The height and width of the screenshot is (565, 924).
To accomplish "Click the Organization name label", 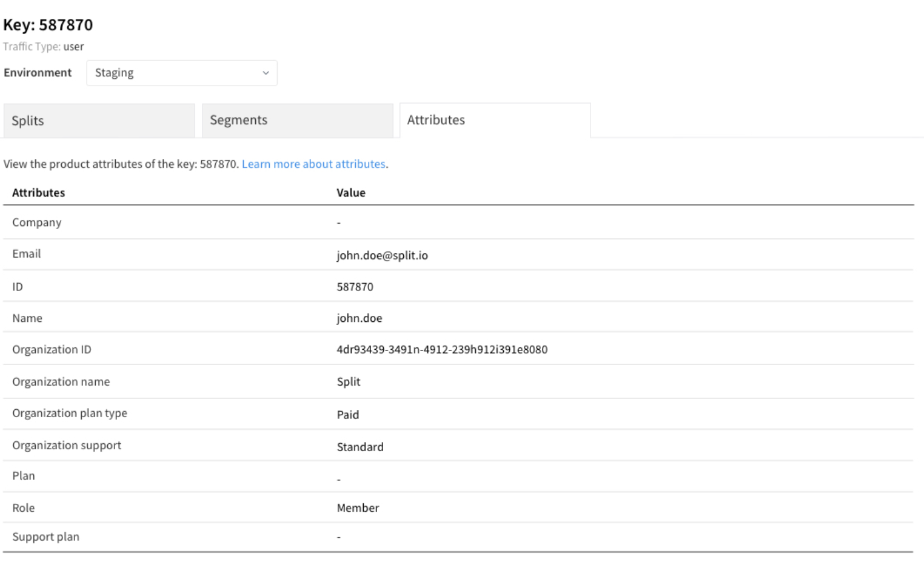I will 61,382.
